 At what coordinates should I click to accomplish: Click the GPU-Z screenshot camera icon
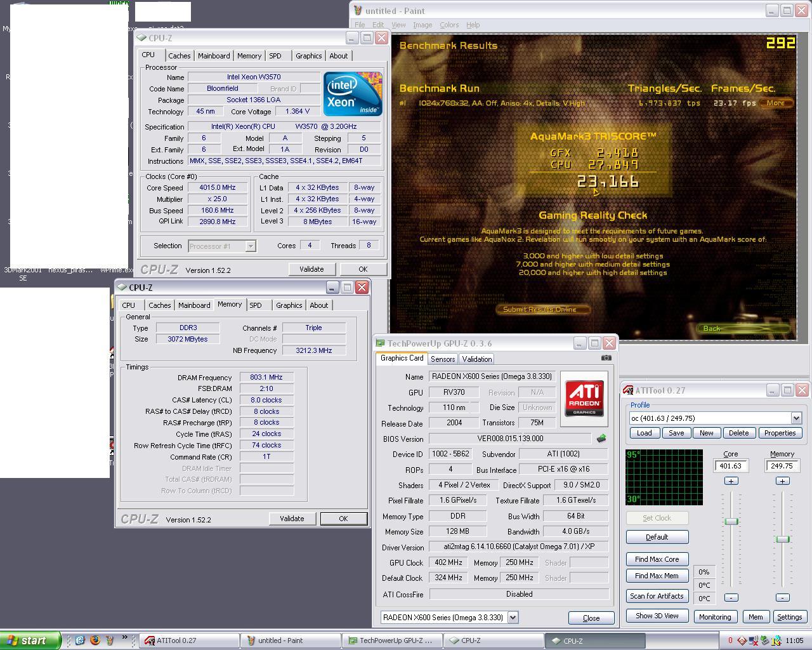606,358
